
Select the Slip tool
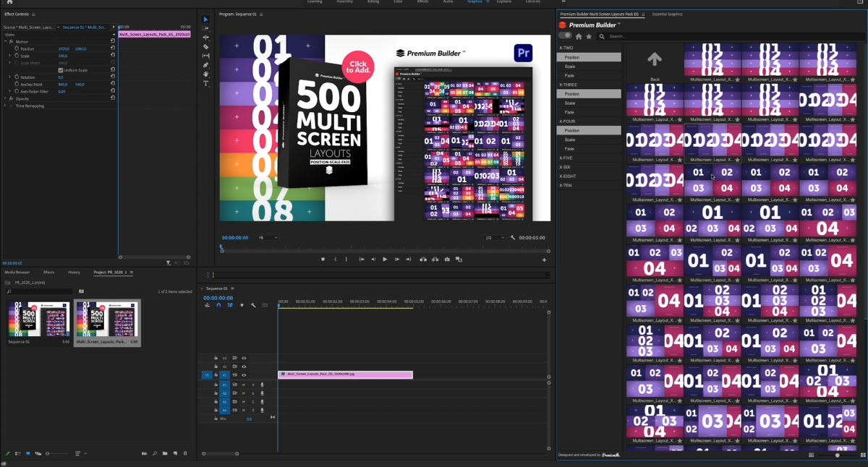205,56
